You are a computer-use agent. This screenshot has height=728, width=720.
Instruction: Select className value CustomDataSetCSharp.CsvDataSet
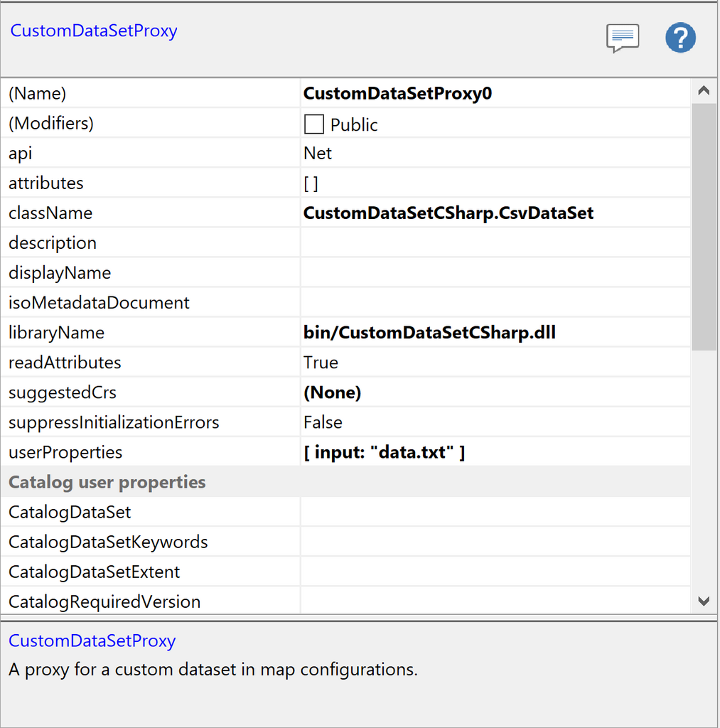(x=448, y=213)
